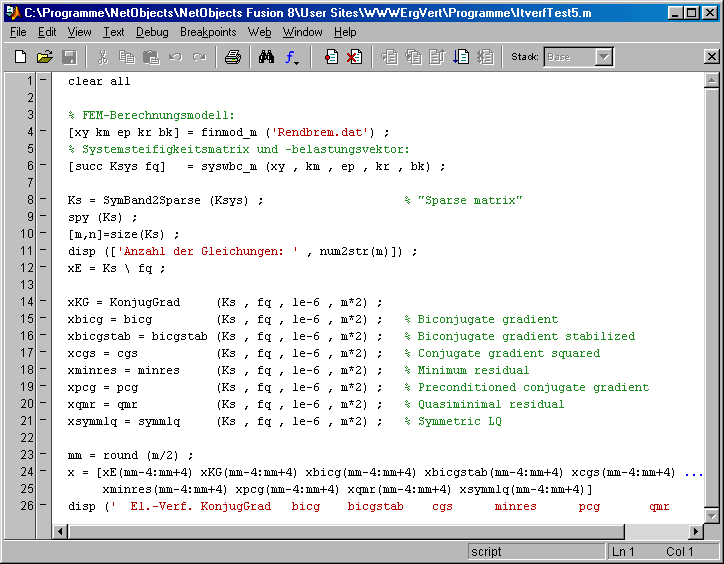724x564 pixels.
Task: Toggle breakpoint dash on line 23
Action: [43, 454]
